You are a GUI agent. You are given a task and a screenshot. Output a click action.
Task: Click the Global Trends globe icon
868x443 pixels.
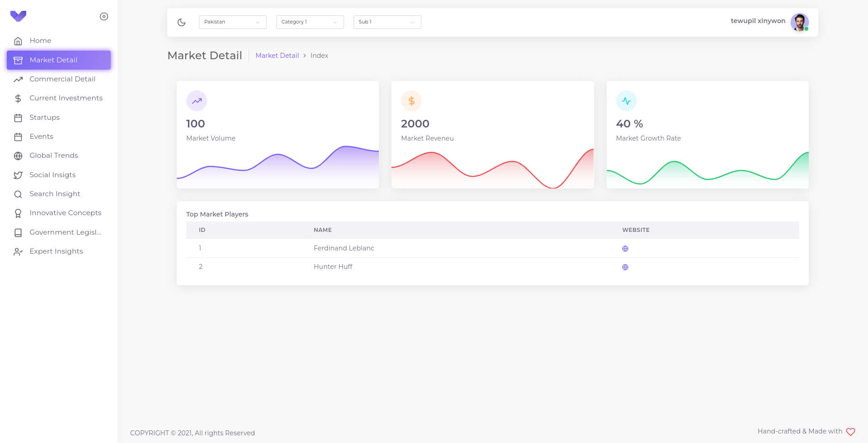(x=18, y=156)
